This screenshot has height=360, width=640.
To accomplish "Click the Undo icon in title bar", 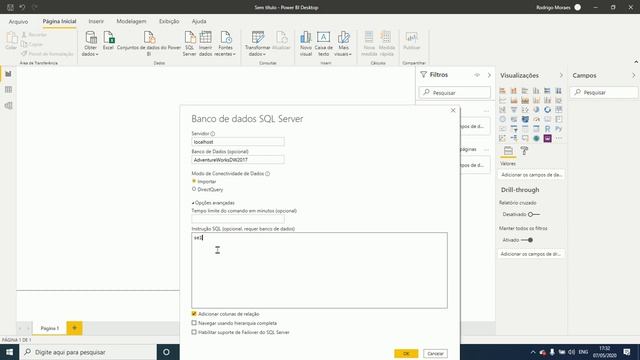I will tap(22, 7).
